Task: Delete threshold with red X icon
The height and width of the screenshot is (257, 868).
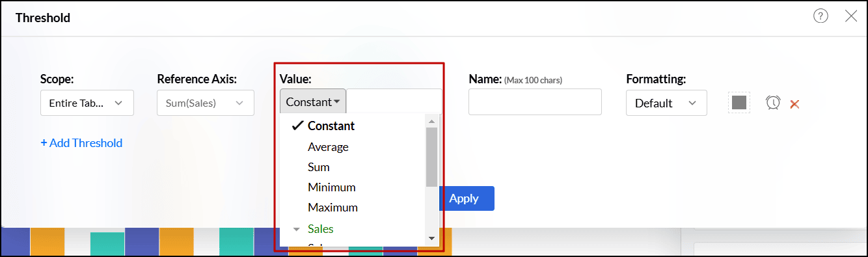Action: click(794, 103)
